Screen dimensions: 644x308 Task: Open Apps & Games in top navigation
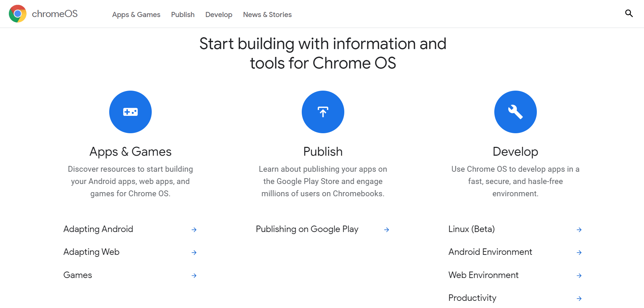[136, 15]
